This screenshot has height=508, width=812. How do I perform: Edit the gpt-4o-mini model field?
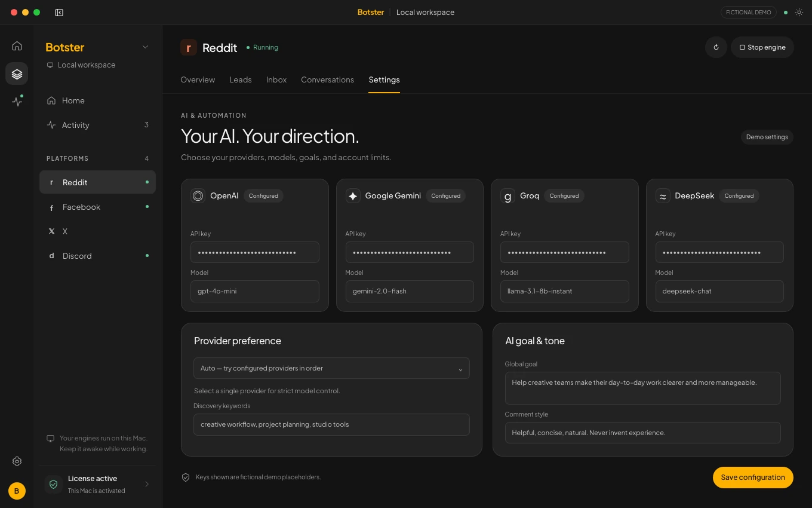click(255, 291)
